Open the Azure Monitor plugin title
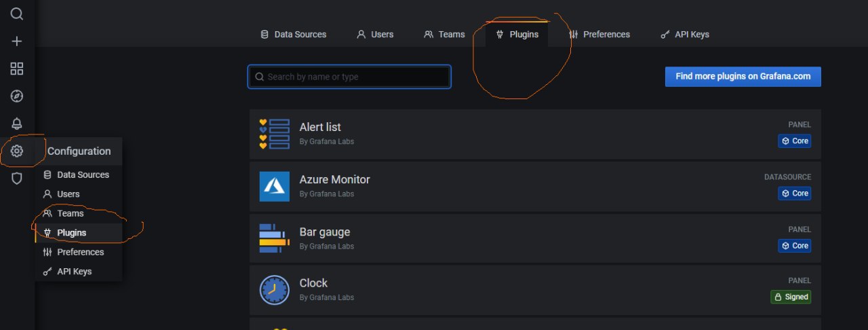 pos(335,179)
